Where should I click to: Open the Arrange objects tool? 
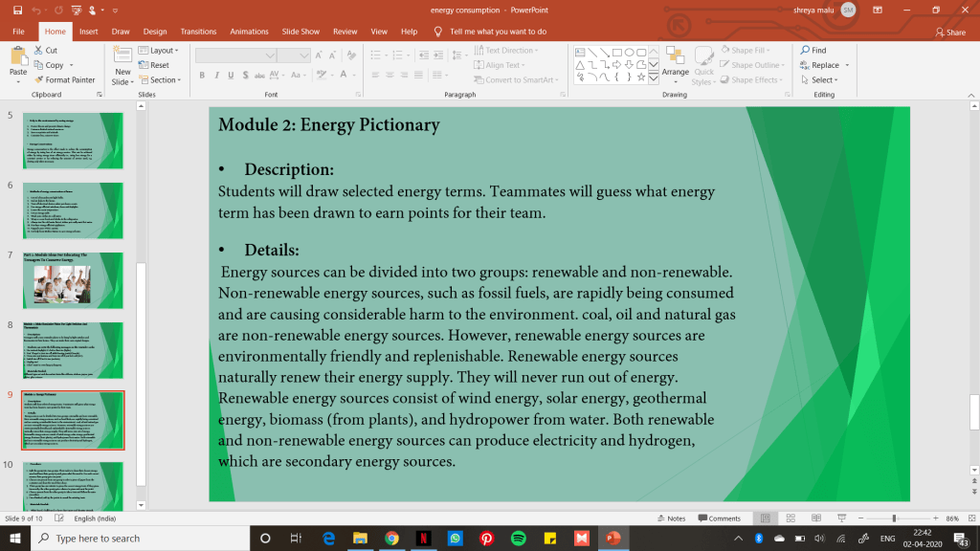click(675, 61)
